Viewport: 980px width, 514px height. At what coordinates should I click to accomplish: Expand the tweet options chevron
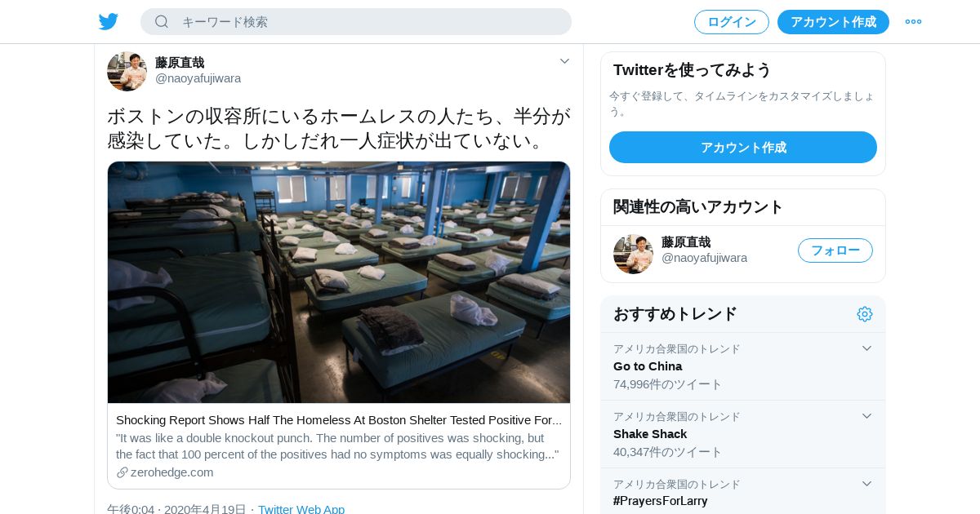[564, 61]
